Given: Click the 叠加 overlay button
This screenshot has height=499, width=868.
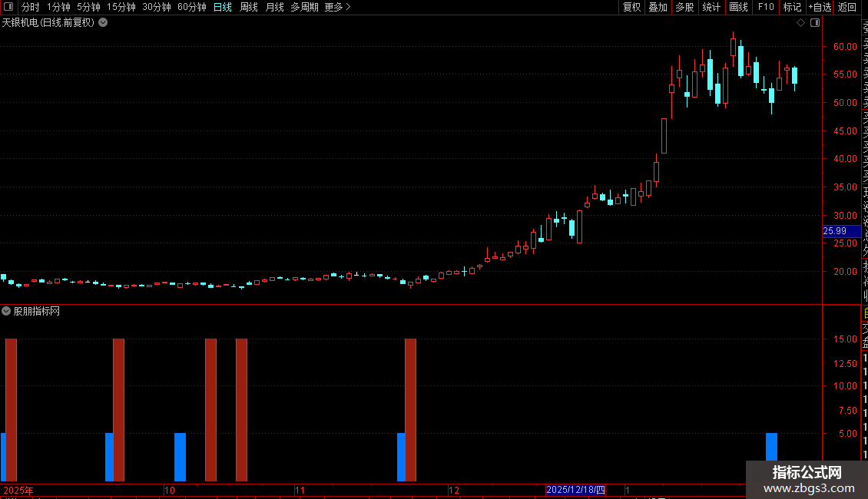Looking at the screenshot, I should click(658, 7).
